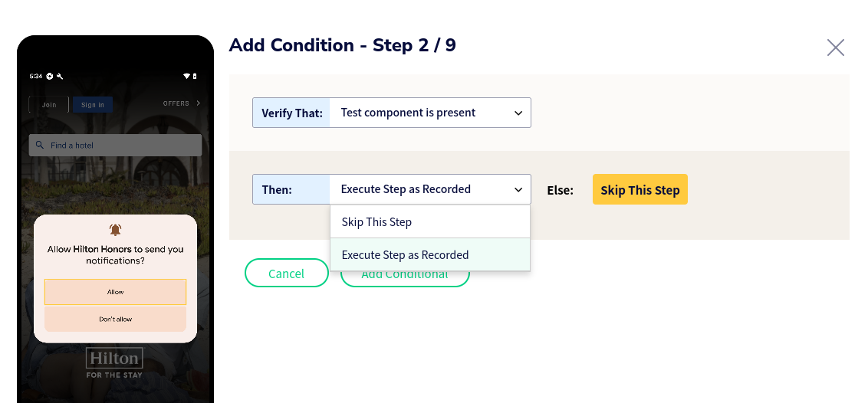Tap Don't allow in the notification prompt
Screen dimensions: 868x403
click(x=115, y=319)
